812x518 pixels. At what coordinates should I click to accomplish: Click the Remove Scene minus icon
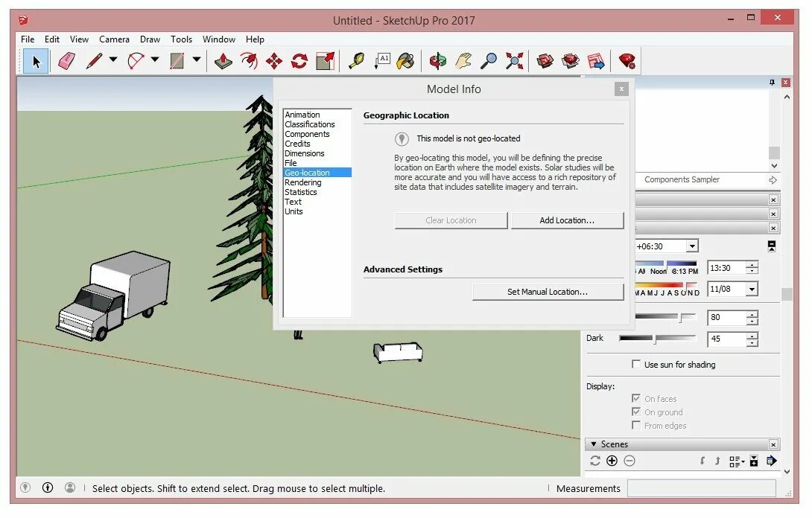pyautogui.click(x=629, y=461)
